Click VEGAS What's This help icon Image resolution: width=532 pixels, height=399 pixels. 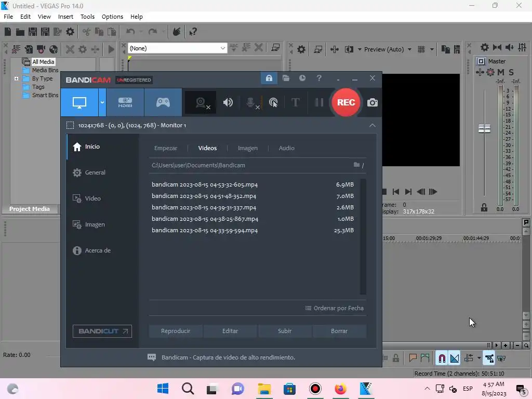[x=193, y=32]
